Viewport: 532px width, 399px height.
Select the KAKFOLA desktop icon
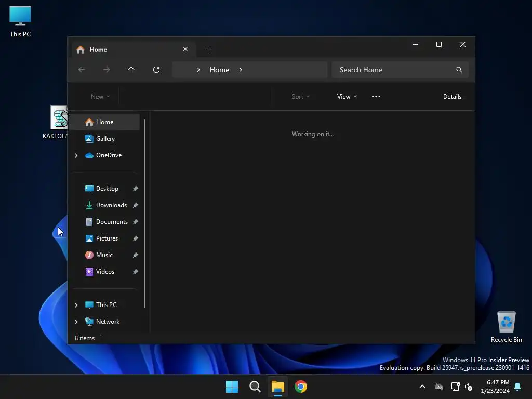[55, 122]
